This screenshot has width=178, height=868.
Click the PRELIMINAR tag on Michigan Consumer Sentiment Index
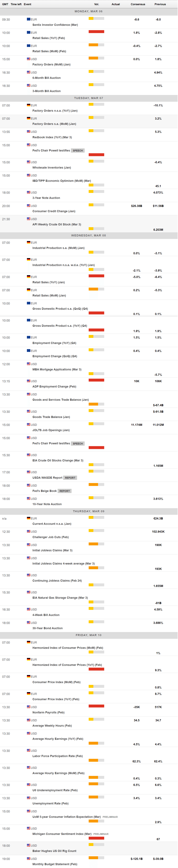[x=101, y=834]
